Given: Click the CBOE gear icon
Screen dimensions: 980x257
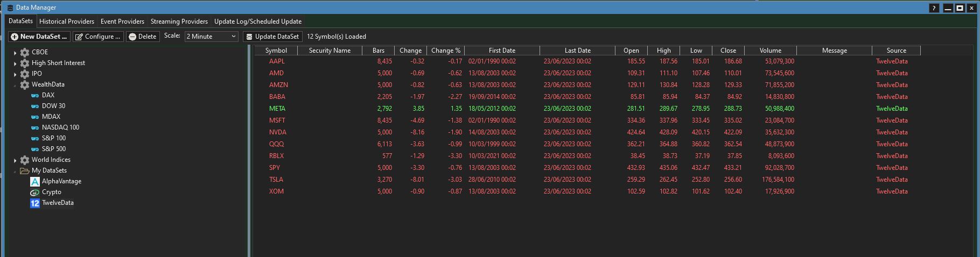Looking at the screenshot, I should 25,52.
